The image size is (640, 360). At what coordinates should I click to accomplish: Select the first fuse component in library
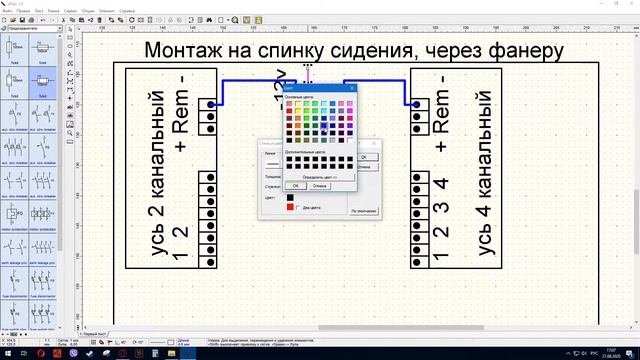point(14,49)
